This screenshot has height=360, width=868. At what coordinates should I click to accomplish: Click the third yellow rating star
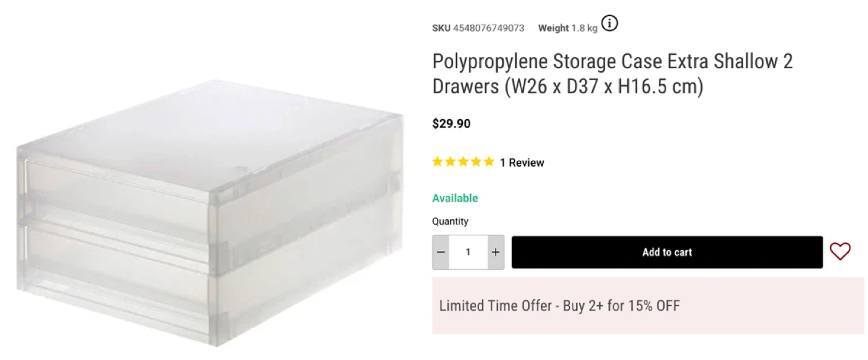pyautogui.click(x=464, y=162)
